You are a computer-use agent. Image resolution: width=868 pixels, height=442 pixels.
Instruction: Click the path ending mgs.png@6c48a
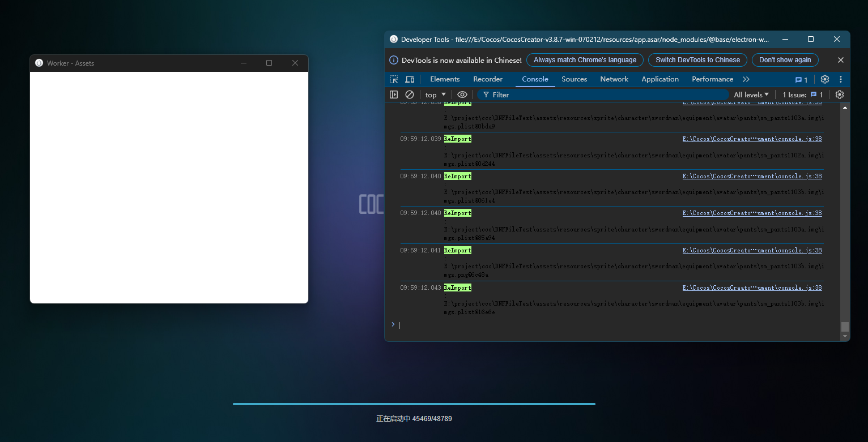[x=633, y=271]
